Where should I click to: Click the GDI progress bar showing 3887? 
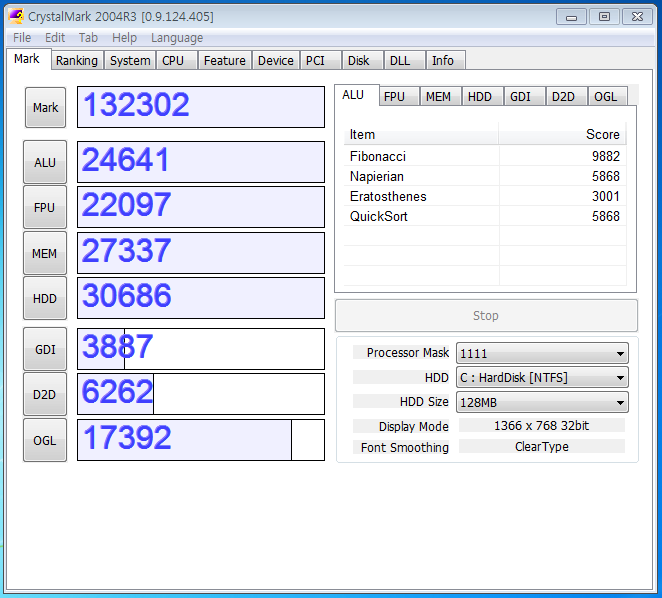(201, 349)
